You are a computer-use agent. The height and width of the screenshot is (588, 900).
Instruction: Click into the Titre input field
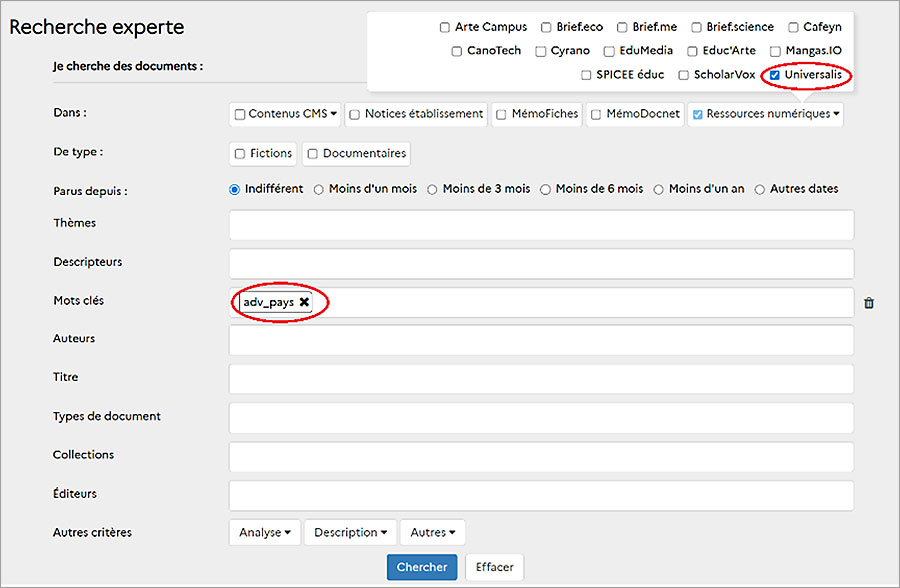point(541,379)
